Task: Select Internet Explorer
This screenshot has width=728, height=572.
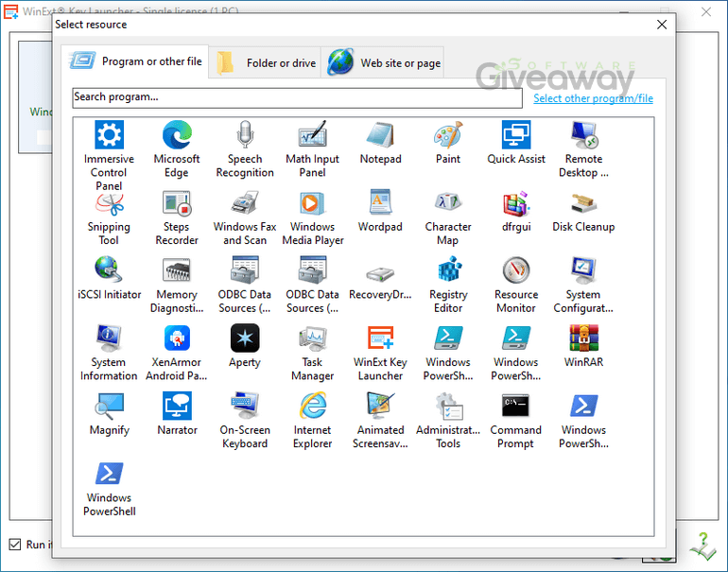Action: (x=312, y=406)
